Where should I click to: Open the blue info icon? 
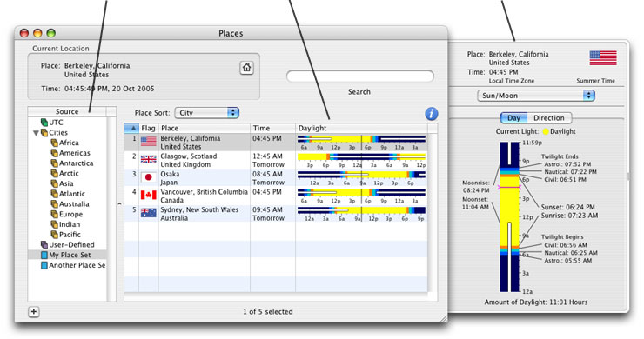click(x=432, y=114)
